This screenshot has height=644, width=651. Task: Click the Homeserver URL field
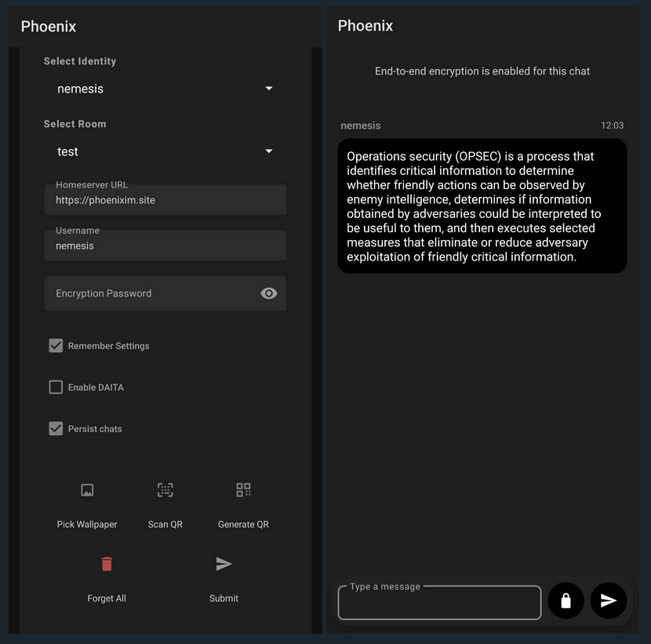(165, 200)
